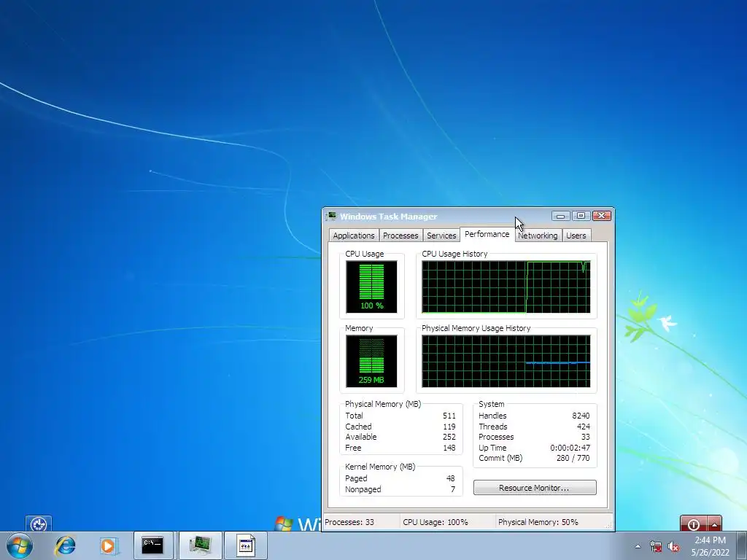Click the Commit value 280 / 770
Screen dimensions: 747x560
pos(573,458)
